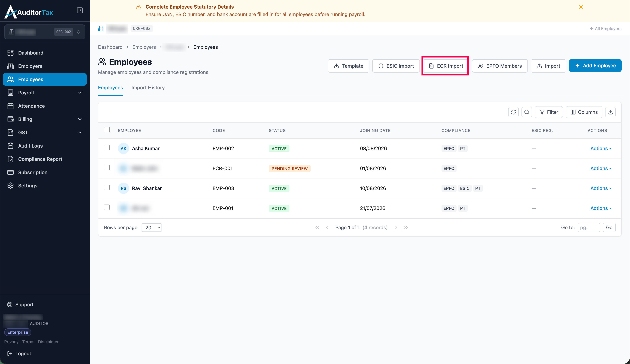This screenshot has height=364, width=630.
Task: Select the ECR-001 row checkbox
Action: coord(107,168)
